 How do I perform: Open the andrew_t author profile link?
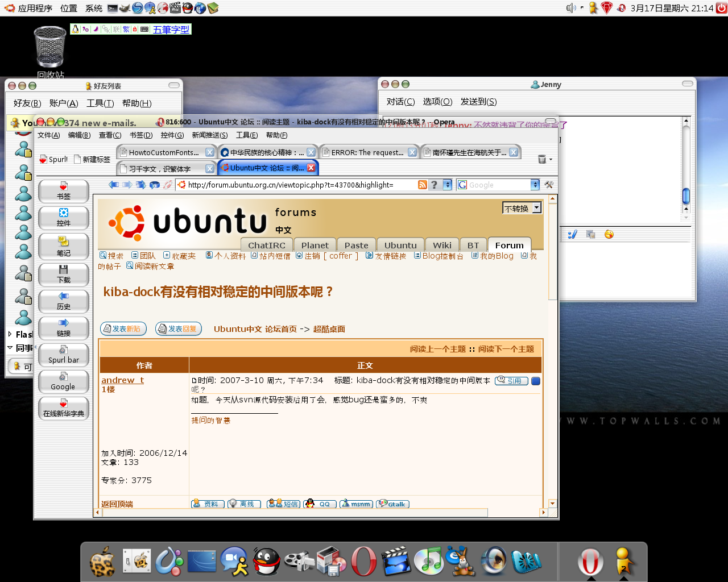122,380
